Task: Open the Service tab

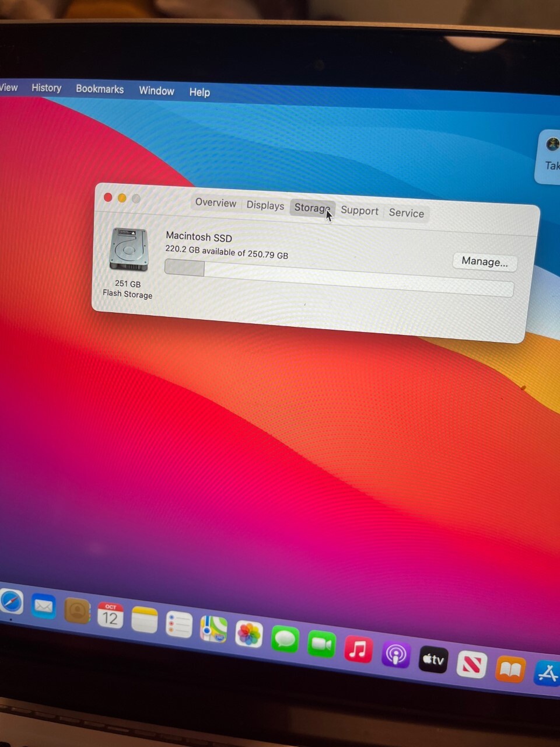Action: [x=407, y=213]
